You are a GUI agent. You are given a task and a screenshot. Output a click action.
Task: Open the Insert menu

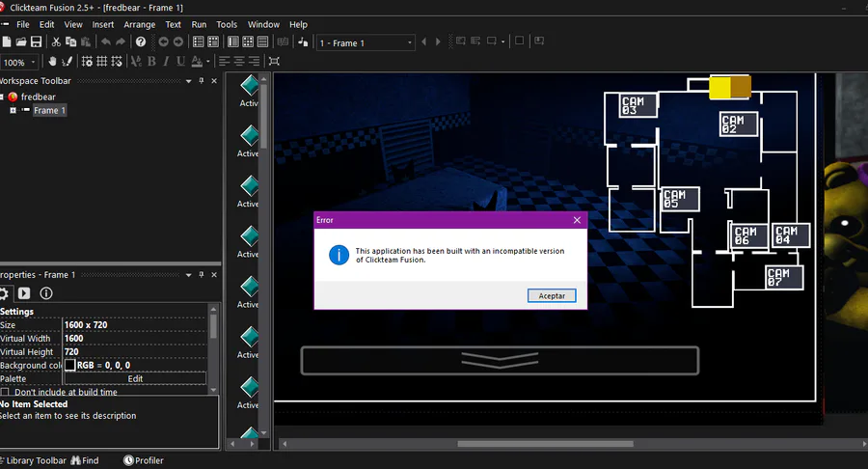pyautogui.click(x=103, y=24)
